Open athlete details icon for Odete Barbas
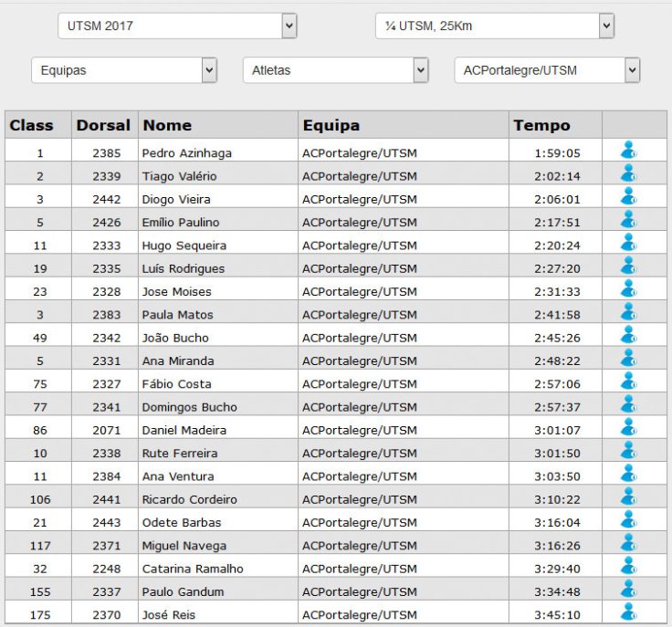Image resolution: width=672 pixels, height=627 pixels. (x=628, y=521)
